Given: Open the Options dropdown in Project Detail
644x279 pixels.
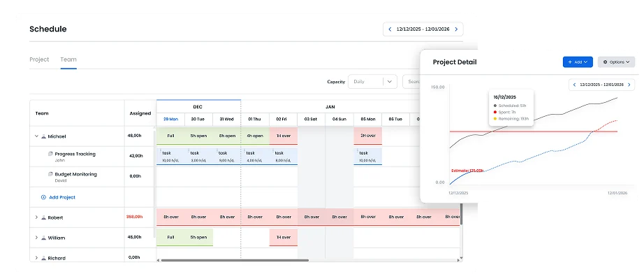Looking at the screenshot, I should (x=616, y=62).
